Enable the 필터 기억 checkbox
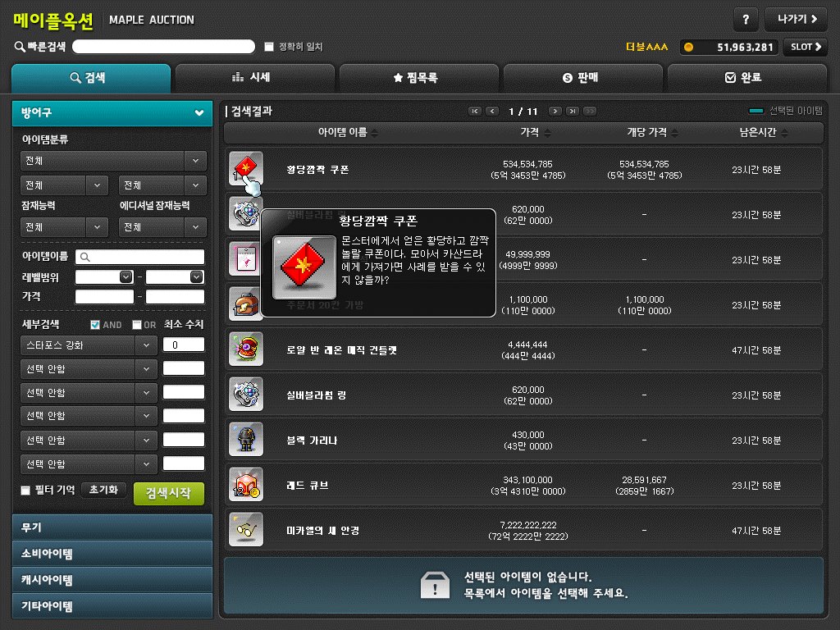The width and height of the screenshot is (840, 630). [x=25, y=491]
